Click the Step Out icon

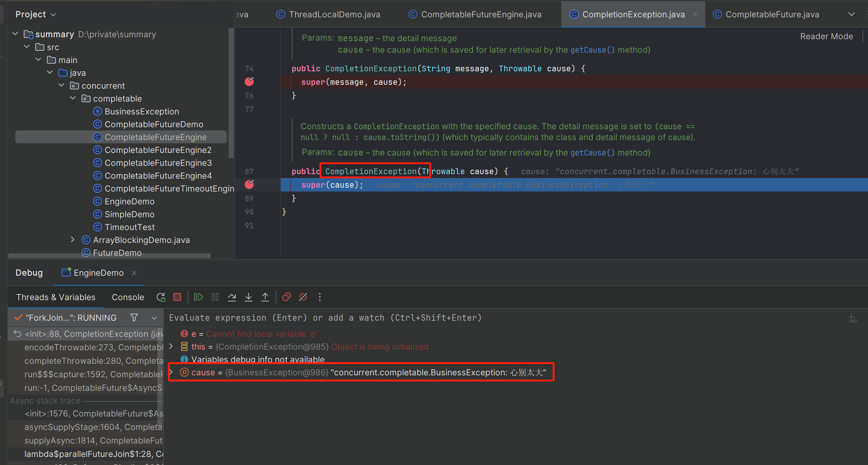[x=265, y=297]
